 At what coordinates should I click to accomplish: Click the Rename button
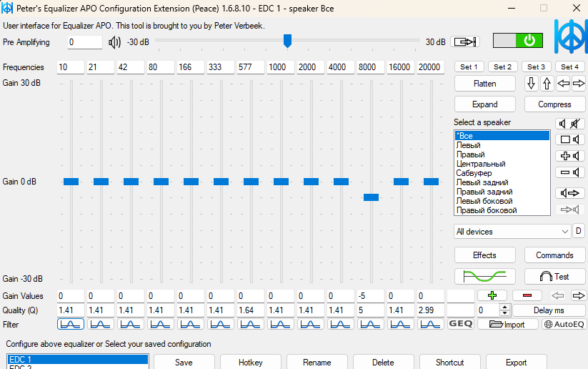tap(317, 363)
